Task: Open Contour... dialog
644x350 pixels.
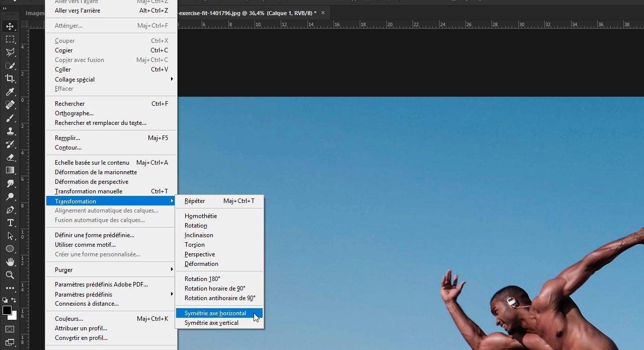Action: [111, 148]
